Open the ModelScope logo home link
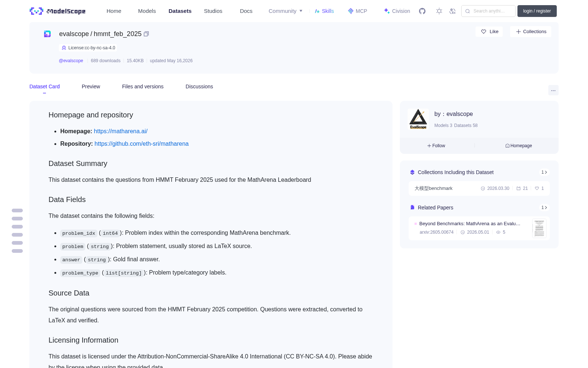This screenshot has height=368, width=588. pyautogui.click(x=57, y=11)
